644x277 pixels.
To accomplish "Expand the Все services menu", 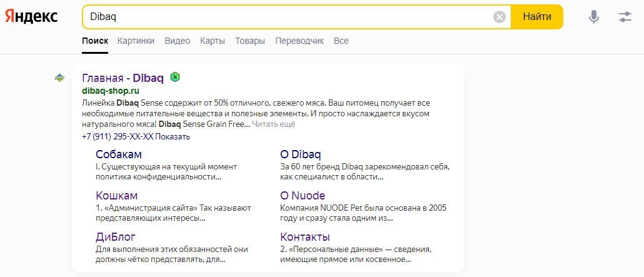I will point(341,41).
